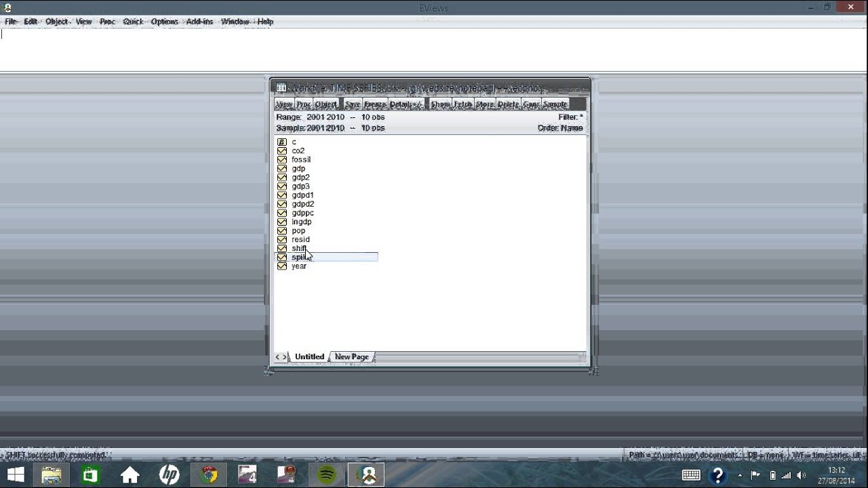The image size is (868, 488).
Task: Click the Show button in workfile toolbar
Action: [x=441, y=104]
